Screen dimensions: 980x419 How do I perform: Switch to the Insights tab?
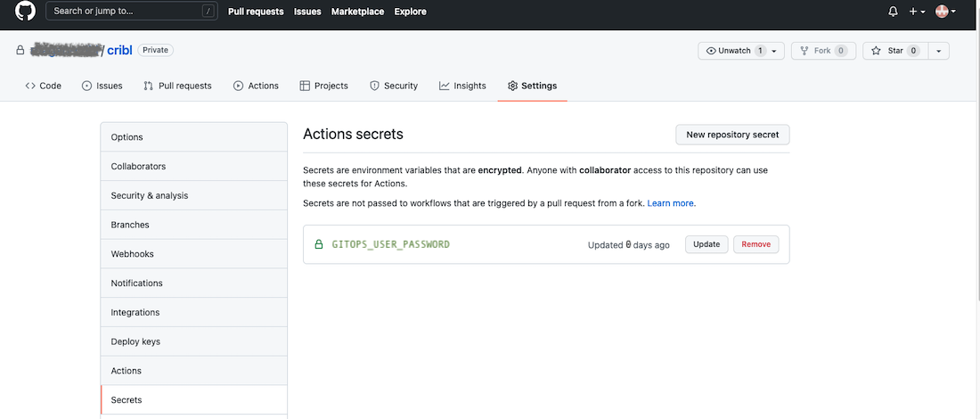tap(462, 86)
